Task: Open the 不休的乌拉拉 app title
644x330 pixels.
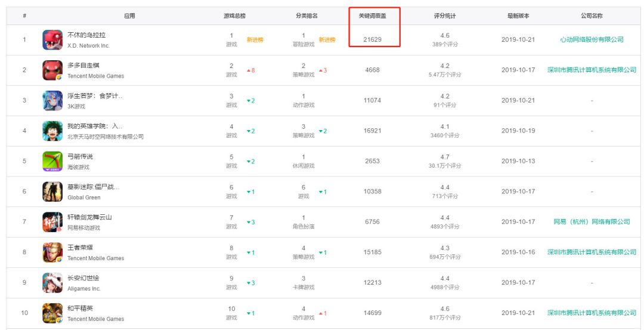Action: coord(86,35)
